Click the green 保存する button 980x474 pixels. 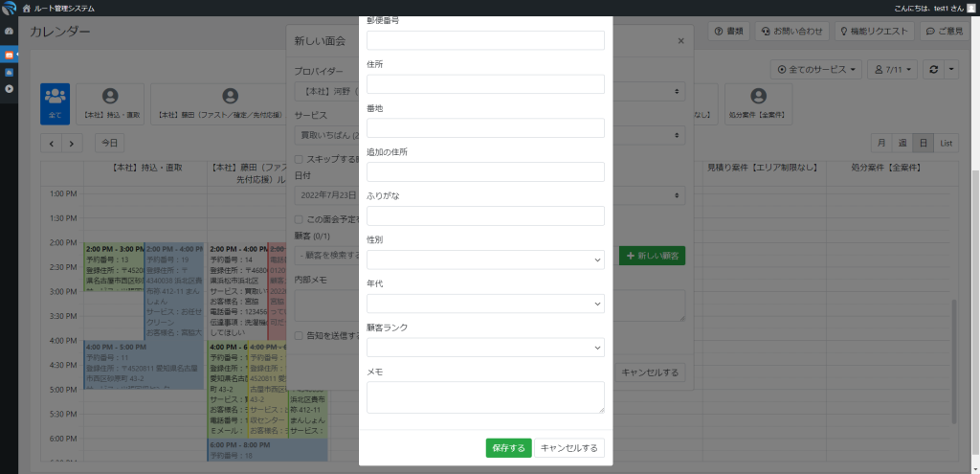click(x=508, y=448)
